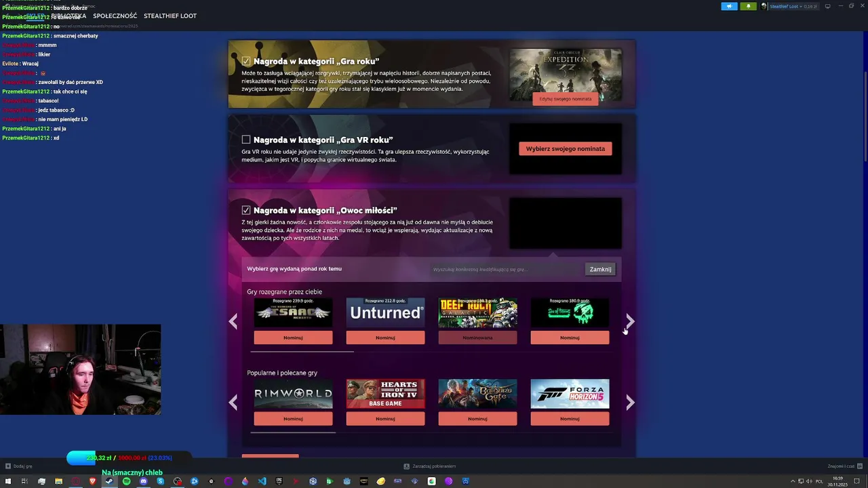Open Spotify from taskbar
This screenshot has width=868, height=488.
click(126, 481)
